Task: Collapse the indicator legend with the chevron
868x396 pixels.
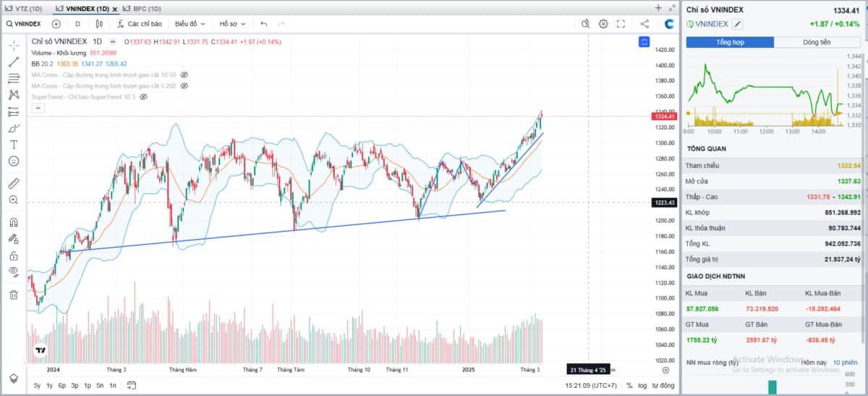Action: click(x=38, y=108)
